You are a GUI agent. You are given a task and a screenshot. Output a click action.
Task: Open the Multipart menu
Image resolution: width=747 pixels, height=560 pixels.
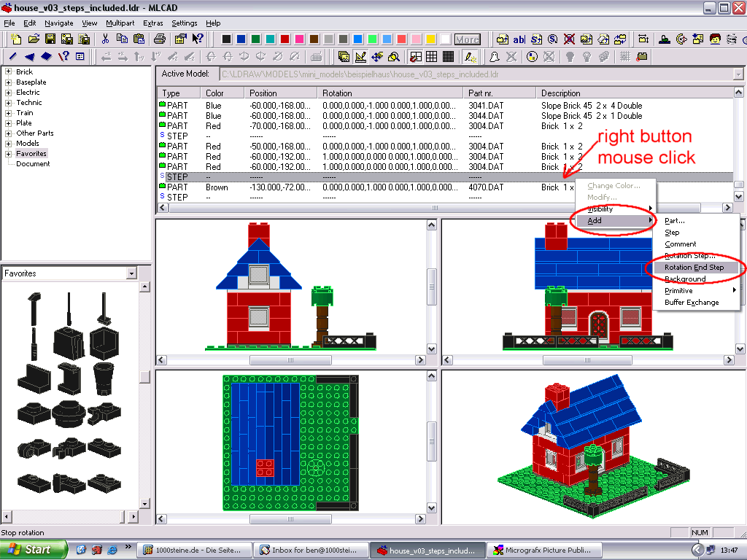click(120, 23)
